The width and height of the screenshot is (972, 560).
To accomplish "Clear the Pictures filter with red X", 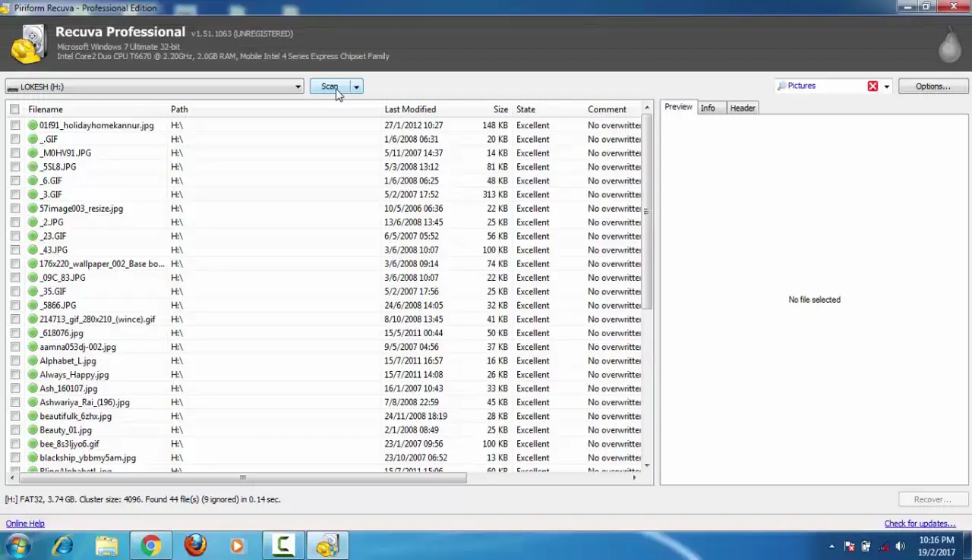I will pos(873,87).
